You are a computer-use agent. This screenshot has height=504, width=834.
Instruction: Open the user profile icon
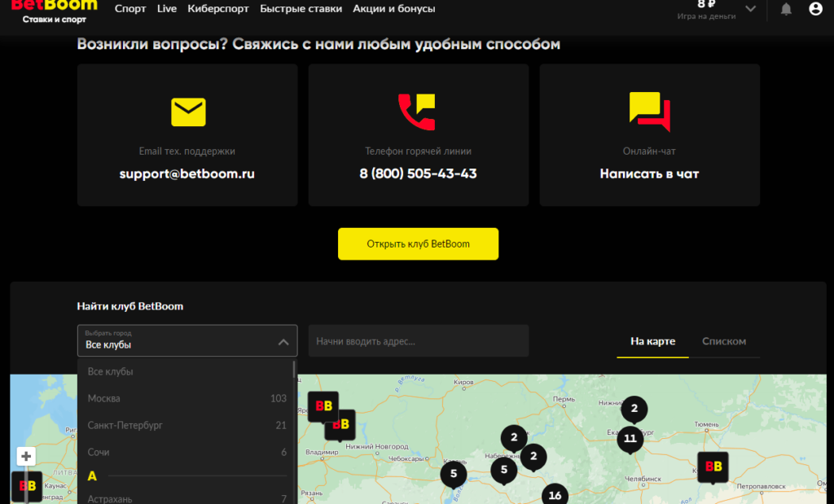pyautogui.click(x=815, y=8)
